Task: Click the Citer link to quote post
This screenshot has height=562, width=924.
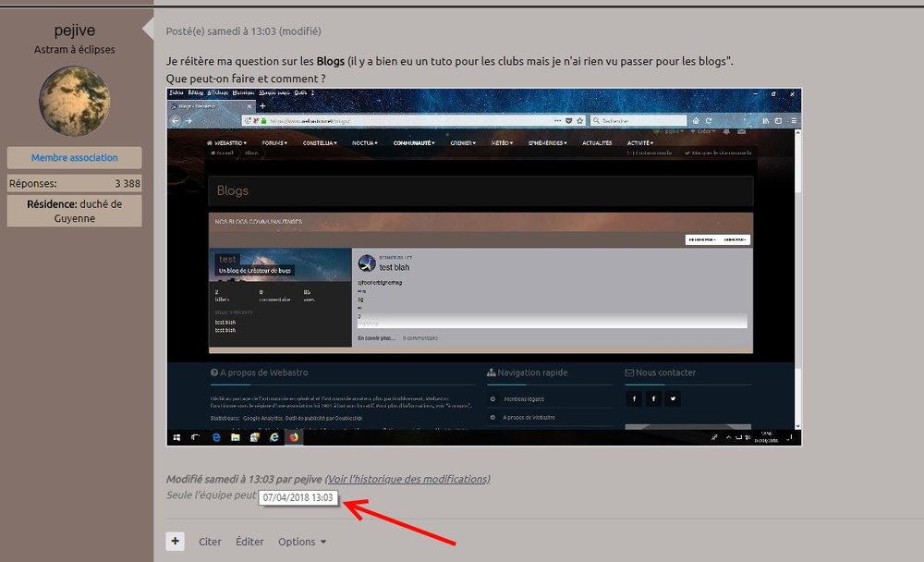Action: [210, 542]
